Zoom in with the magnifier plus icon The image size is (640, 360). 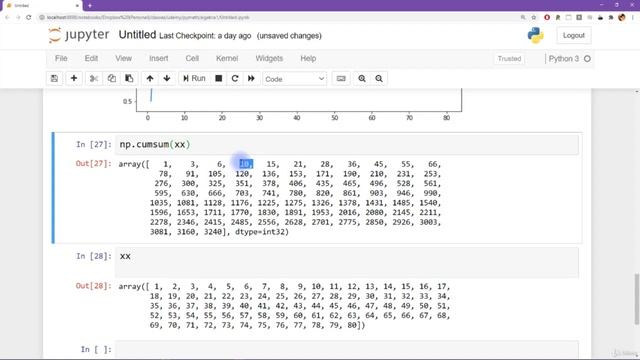(362, 78)
